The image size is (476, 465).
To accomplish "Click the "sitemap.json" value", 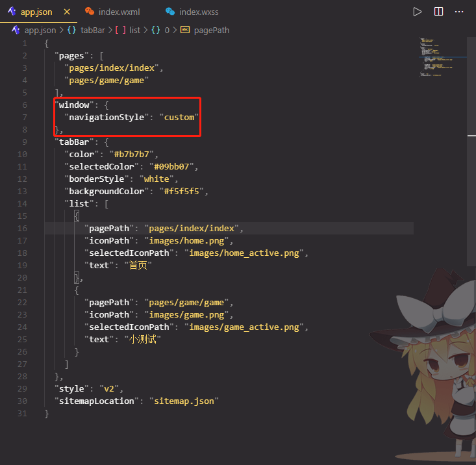I will pyautogui.click(x=184, y=401).
